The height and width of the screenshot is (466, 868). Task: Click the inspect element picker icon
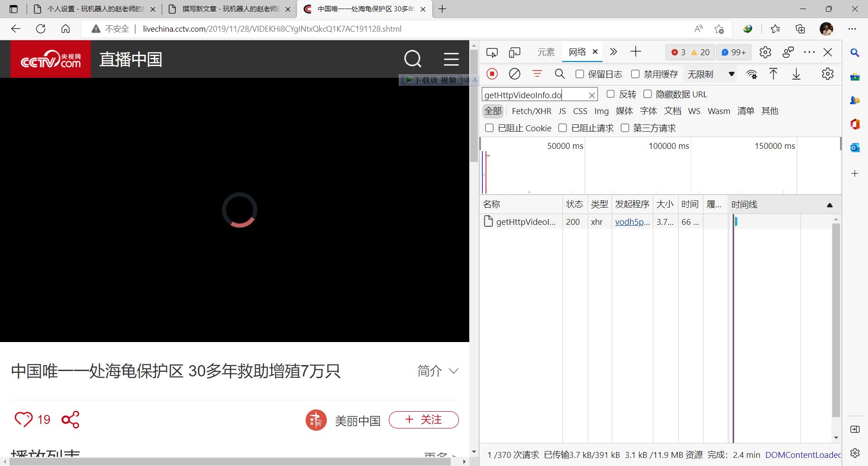point(492,52)
